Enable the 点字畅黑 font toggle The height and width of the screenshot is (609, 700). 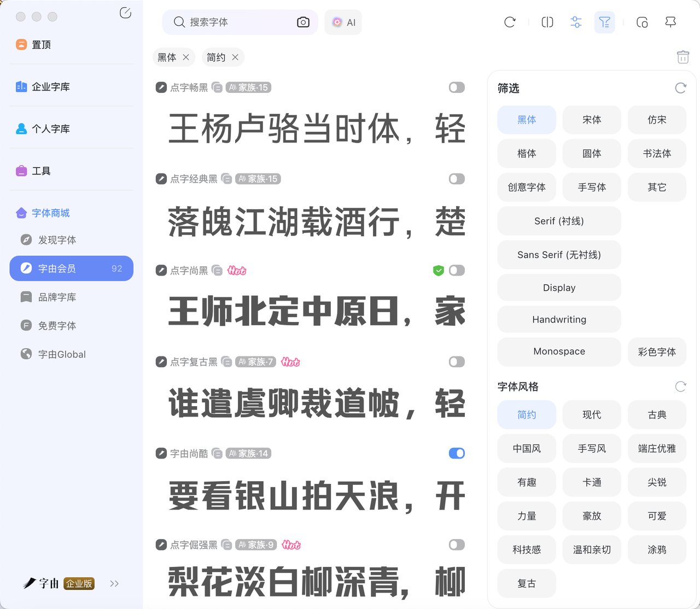coord(457,87)
